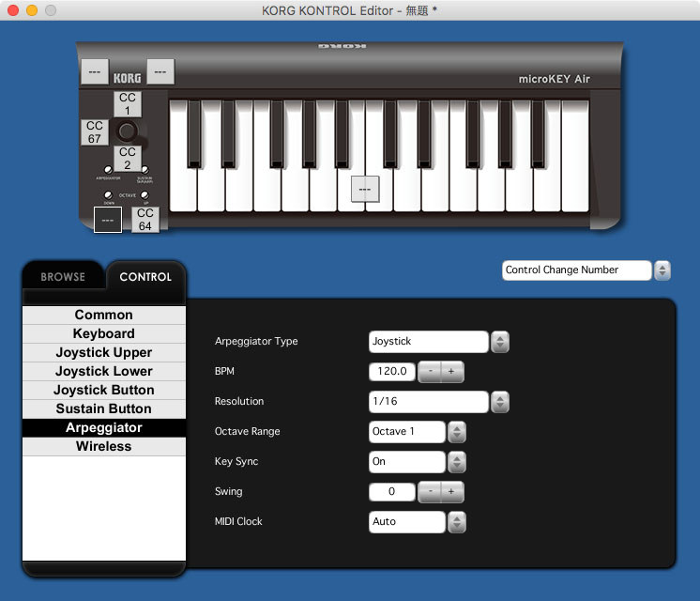Decrease BPM with the minus button

pyautogui.click(x=430, y=371)
